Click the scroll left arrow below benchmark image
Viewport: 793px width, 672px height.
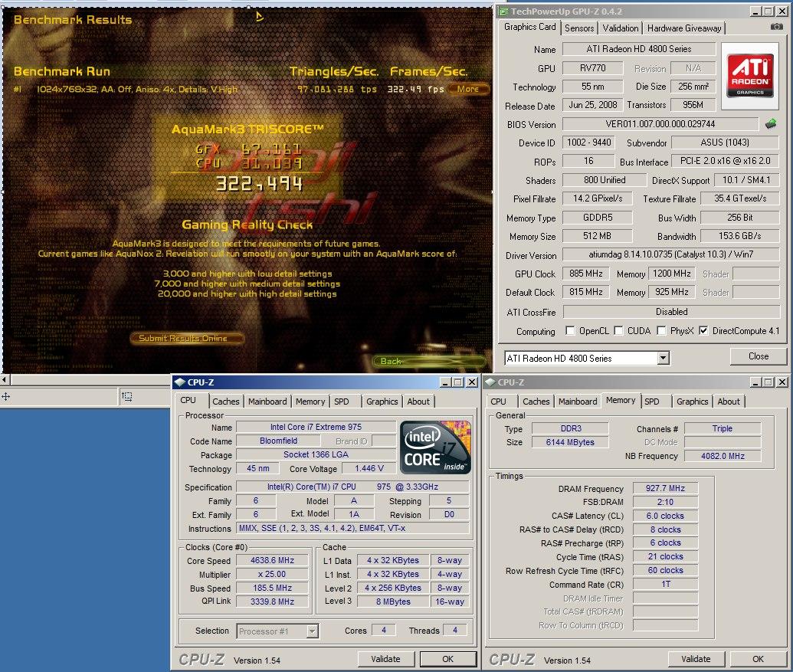click(5, 379)
